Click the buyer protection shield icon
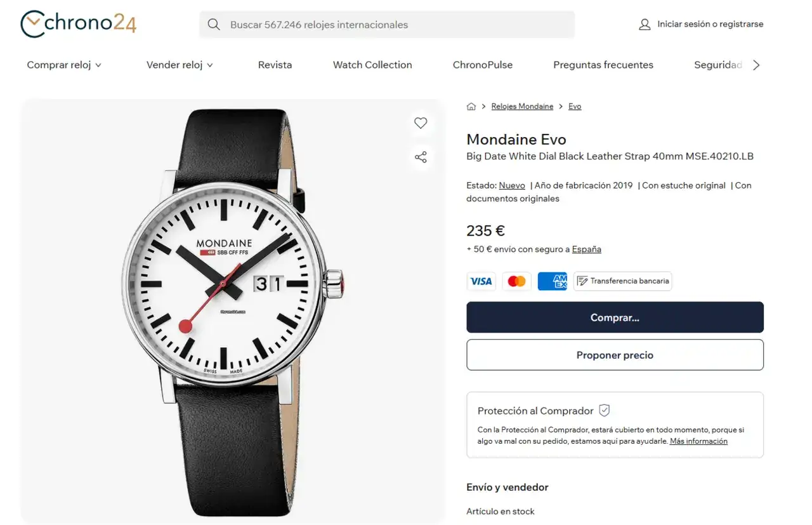The width and height of the screenshot is (812, 525). tap(605, 411)
